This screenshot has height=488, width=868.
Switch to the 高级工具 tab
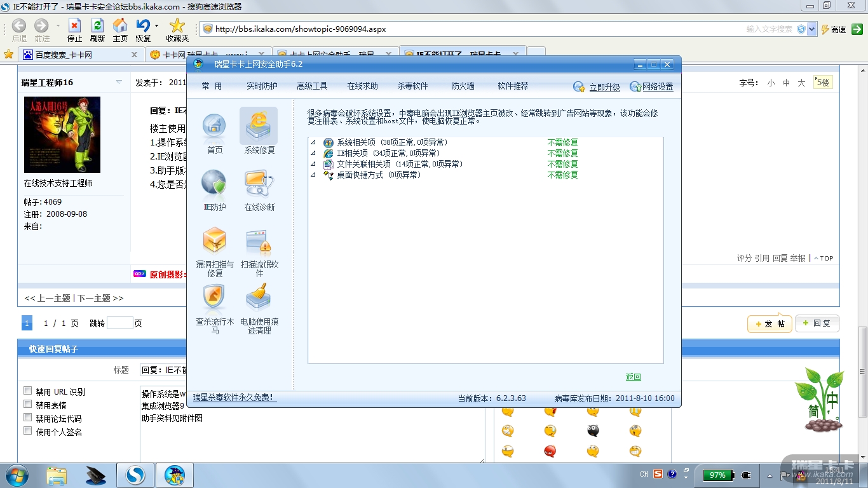tap(312, 86)
